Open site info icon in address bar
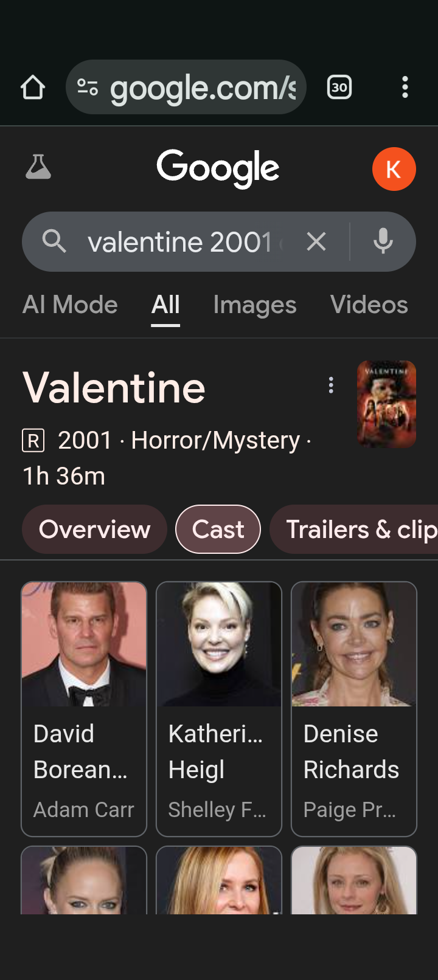The height and width of the screenshot is (980, 438). coord(88,88)
